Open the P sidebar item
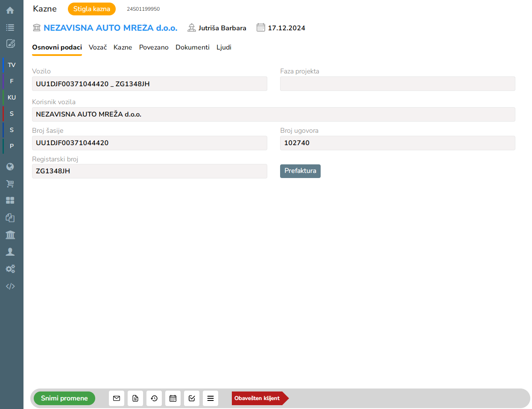Screen dimensions: 532x409 [12, 146]
